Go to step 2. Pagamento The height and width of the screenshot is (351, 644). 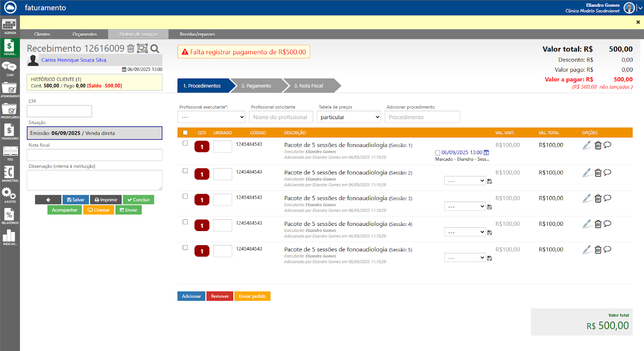[x=256, y=86]
